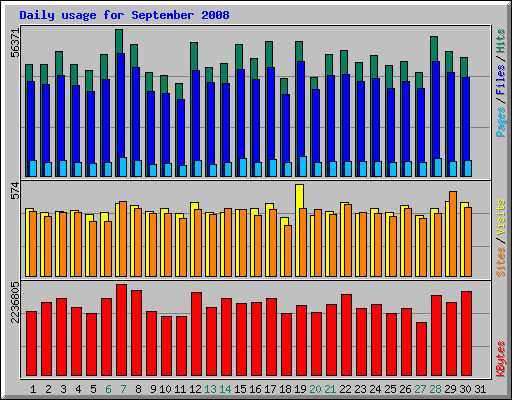Select the tallest yellow Visits bar on day 19
This screenshot has width=512, height=400.
coord(299,196)
